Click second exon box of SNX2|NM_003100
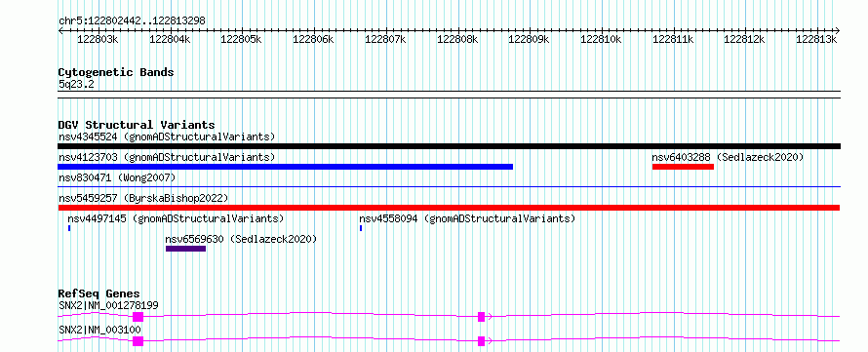Viewport: 868px width, 352px height. pyautogui.click(x=481, y=341)
